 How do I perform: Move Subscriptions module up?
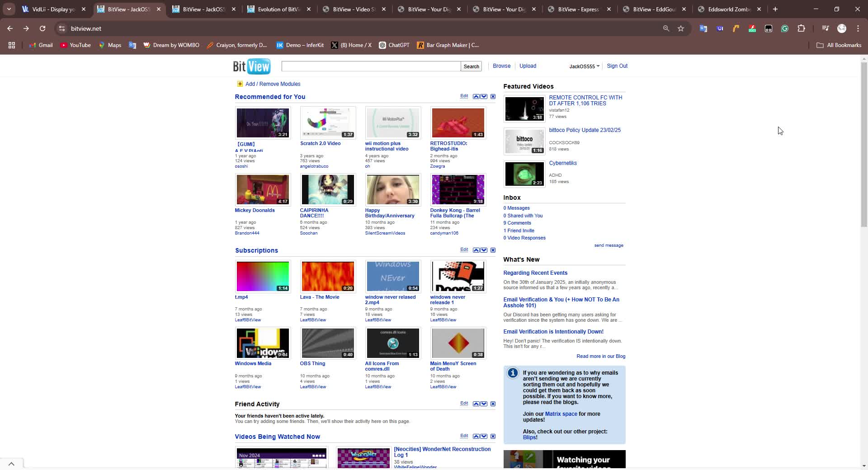pos(476,250)
